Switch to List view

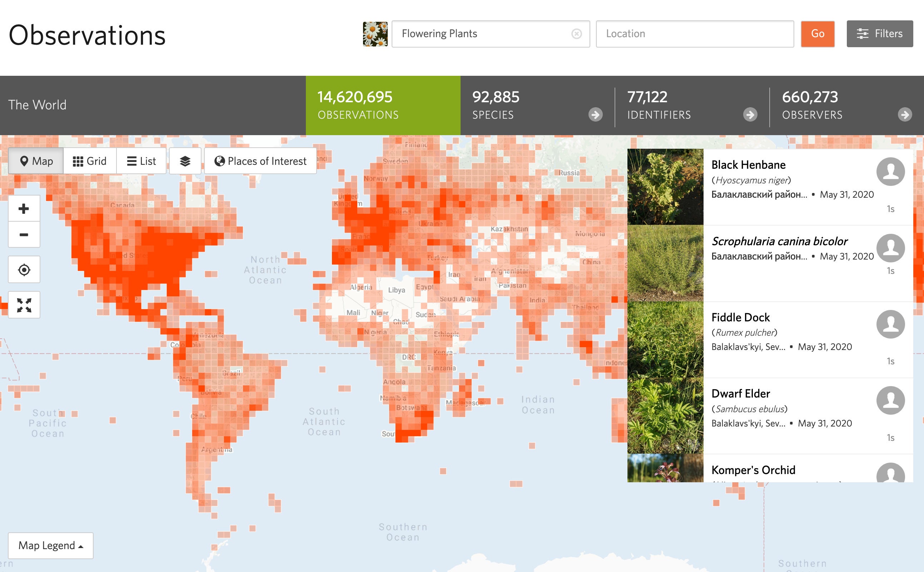tap(141, 161)
